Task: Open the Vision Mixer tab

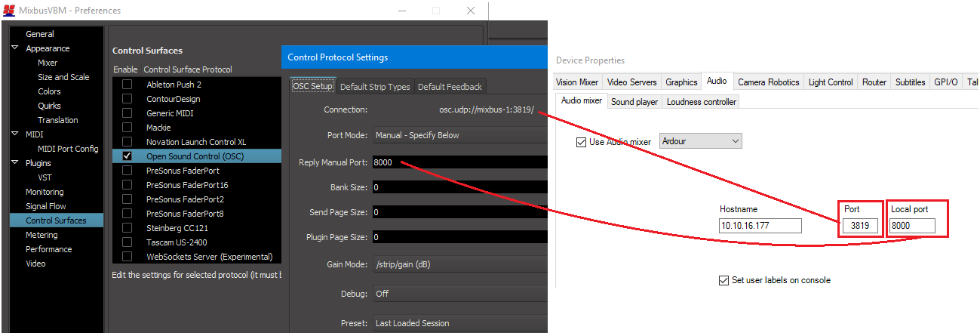Action: [577, 82]
